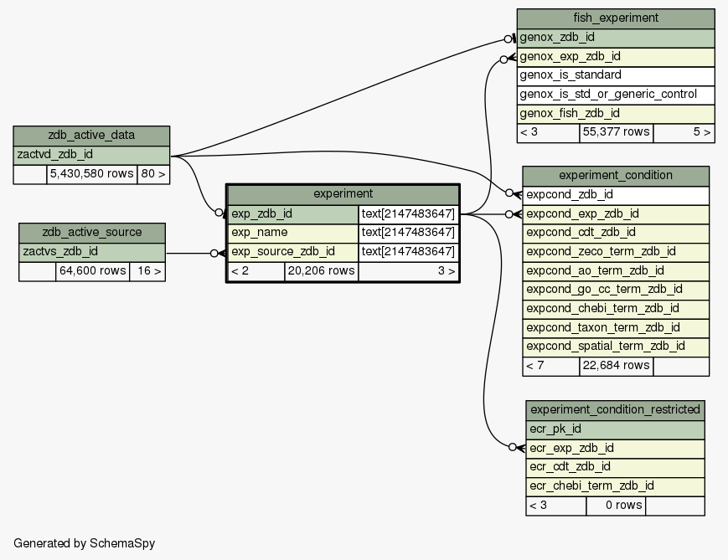Select the zdb_active_data table header

pyautogui.click(x=91, y=136)
